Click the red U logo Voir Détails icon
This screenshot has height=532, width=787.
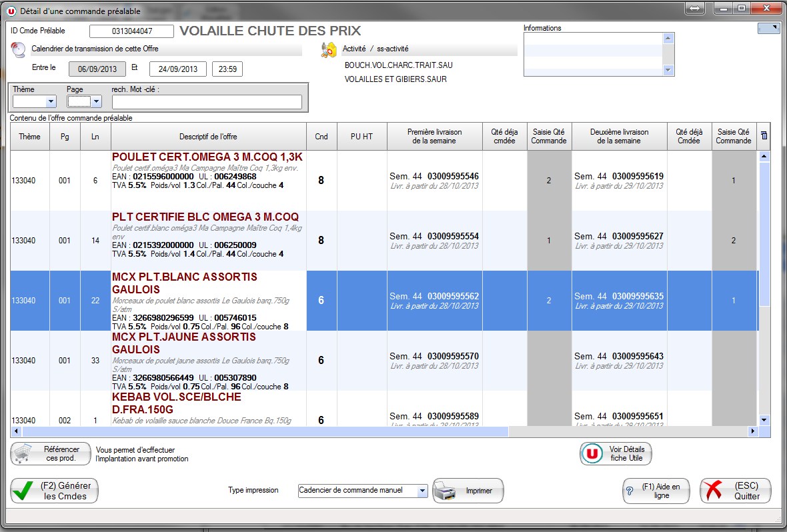click(592, 454)
